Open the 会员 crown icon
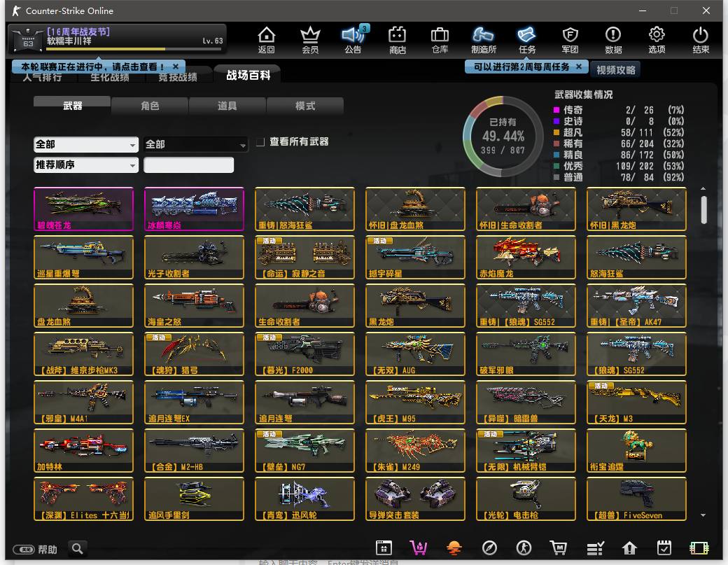 309,39
